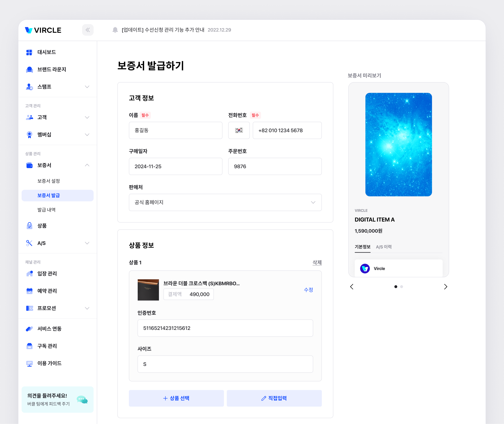Collapse the sidebar with double-chevron button

[x=88, y=30]
